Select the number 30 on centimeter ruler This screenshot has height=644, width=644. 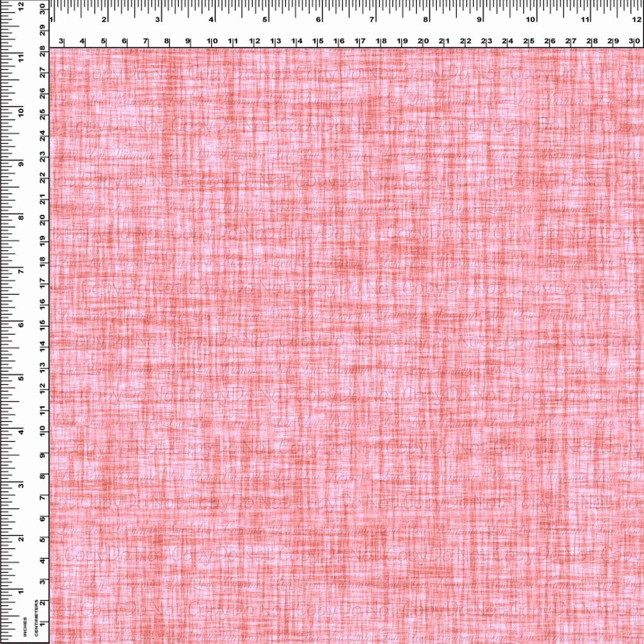[x=636, y=40]
